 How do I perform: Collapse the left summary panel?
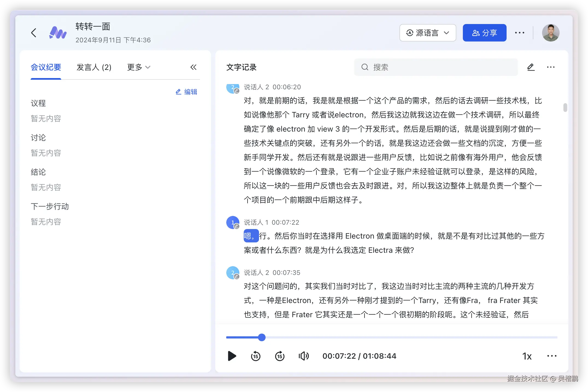point(193,67)
